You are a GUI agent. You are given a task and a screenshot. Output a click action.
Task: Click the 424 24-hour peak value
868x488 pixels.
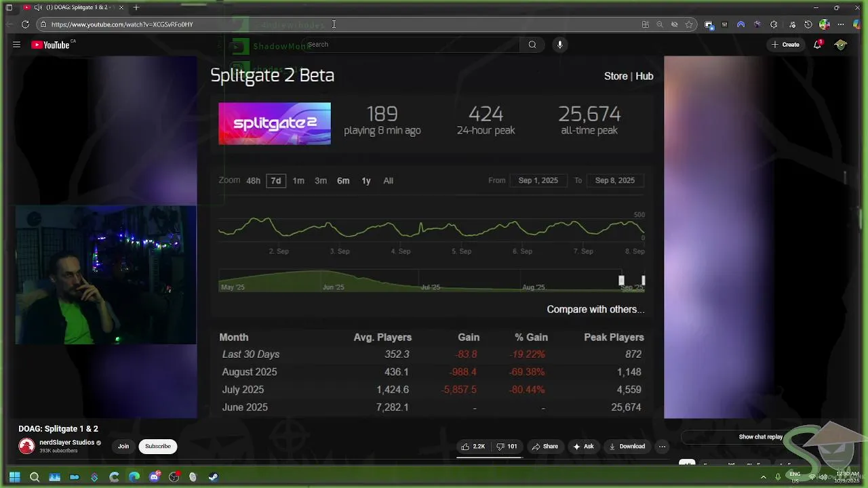tap(486, 114)
